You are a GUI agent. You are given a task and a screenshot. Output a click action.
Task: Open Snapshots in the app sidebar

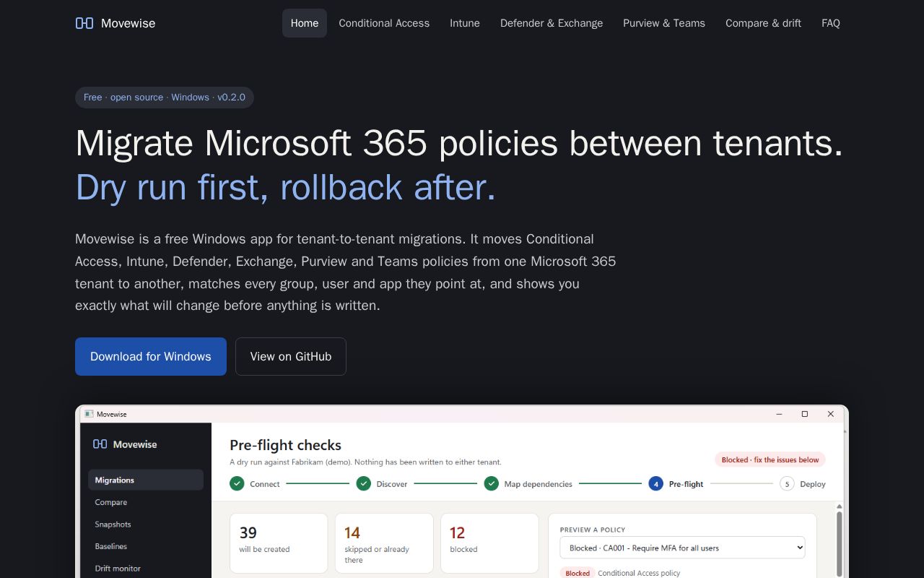point(146,525)
